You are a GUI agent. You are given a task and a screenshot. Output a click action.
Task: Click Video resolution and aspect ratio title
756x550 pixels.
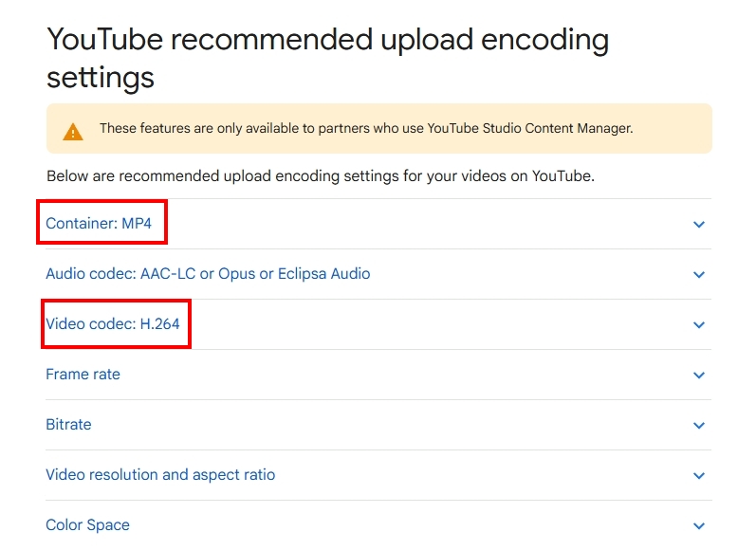tap(160, 475)
